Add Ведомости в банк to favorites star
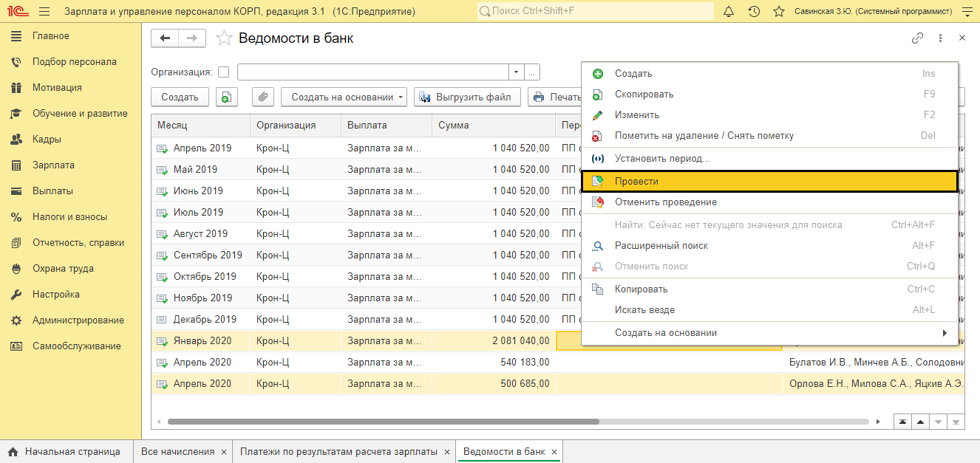 point(224,38)
